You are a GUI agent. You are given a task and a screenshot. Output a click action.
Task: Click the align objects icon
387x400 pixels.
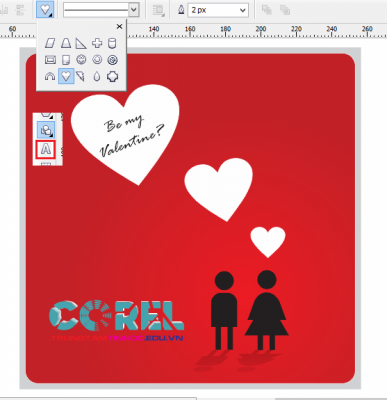point(21,10)
